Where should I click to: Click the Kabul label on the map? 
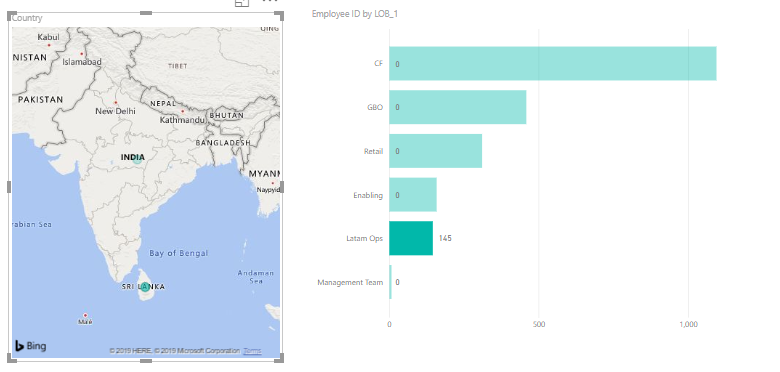coord(48,37)
